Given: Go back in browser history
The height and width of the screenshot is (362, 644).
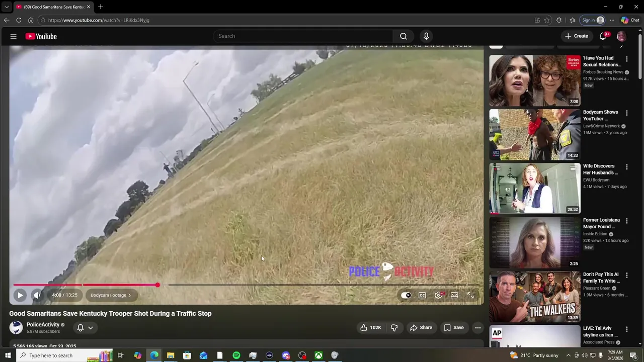Looking at the screenshot, I should pos(7,20).
